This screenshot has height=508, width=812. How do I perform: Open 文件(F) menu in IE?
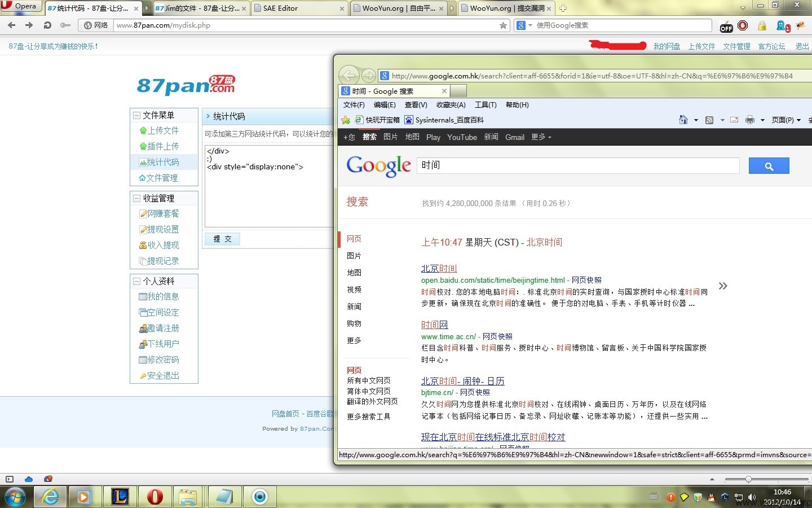(354, 105)
